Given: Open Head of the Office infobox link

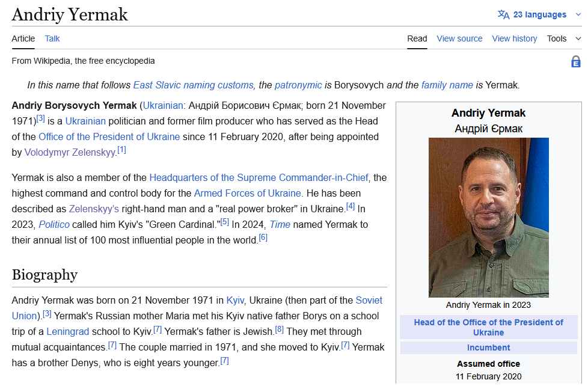Looking at the screenshot, I should (489, 328).
